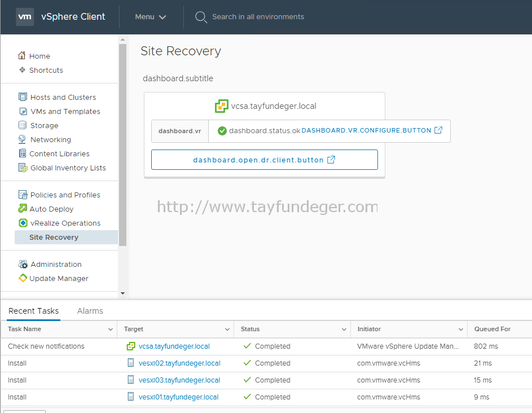This screenshot has height=413, width=532.
Task: Click DASHBOARD.VR.CONFIGURE.BUTTON link
Action: 366,130
